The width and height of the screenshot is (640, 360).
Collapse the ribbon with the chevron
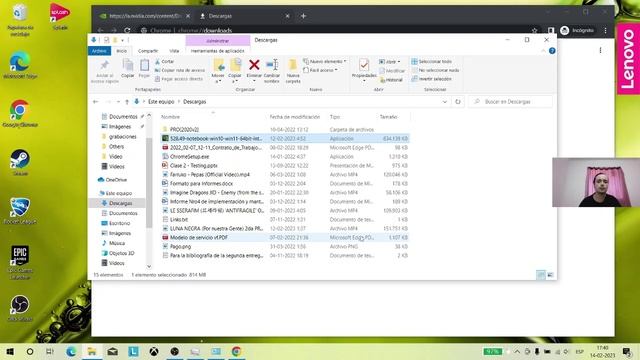click(x=543, y=51)
